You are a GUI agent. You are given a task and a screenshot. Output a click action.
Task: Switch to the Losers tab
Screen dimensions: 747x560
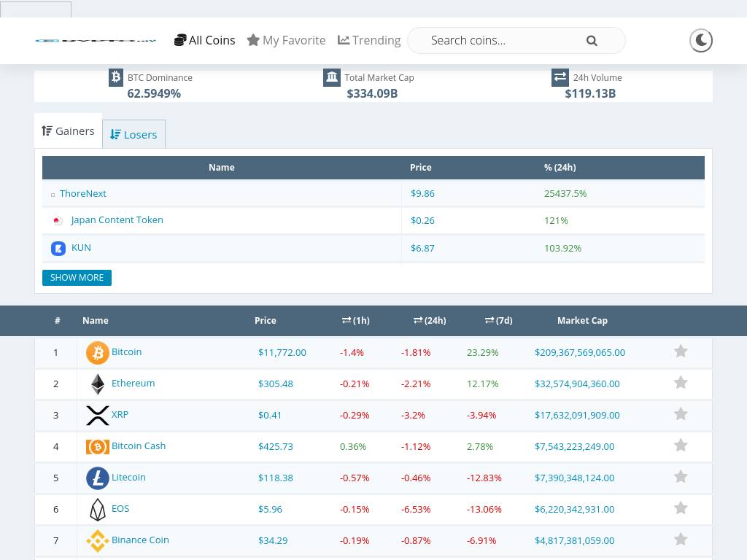click(x=133, y=134)
